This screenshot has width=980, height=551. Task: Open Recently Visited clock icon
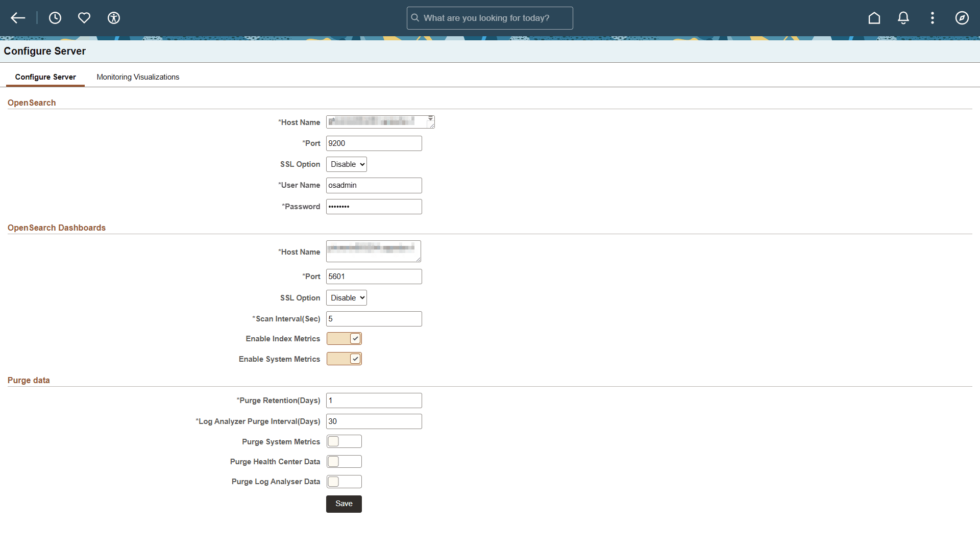pyautogui.click(x=55, y=18)
